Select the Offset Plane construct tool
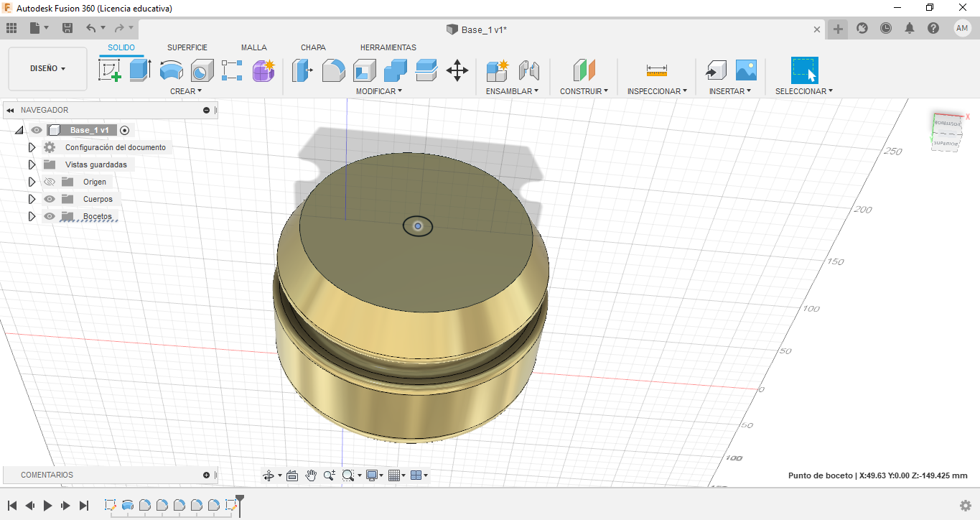The height and width of the screenshot is (520, 980). coord(584,70)
